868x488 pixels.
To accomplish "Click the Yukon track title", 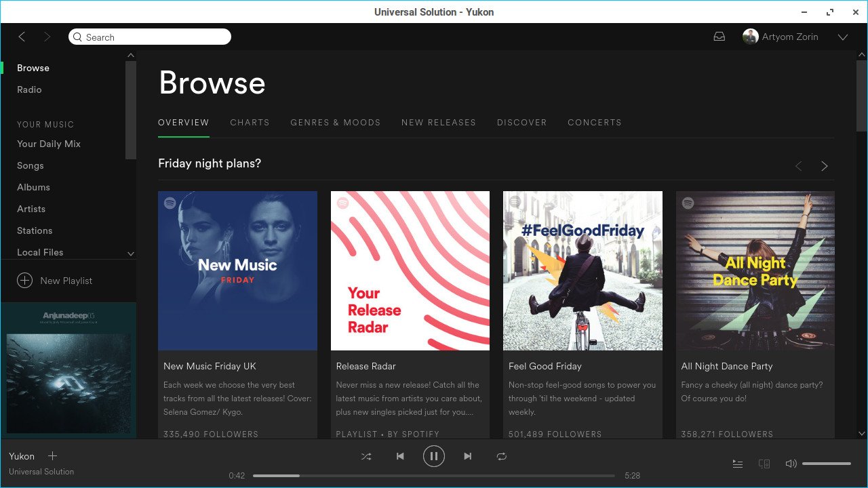I will pyautogui.click(x=22, y=456).
